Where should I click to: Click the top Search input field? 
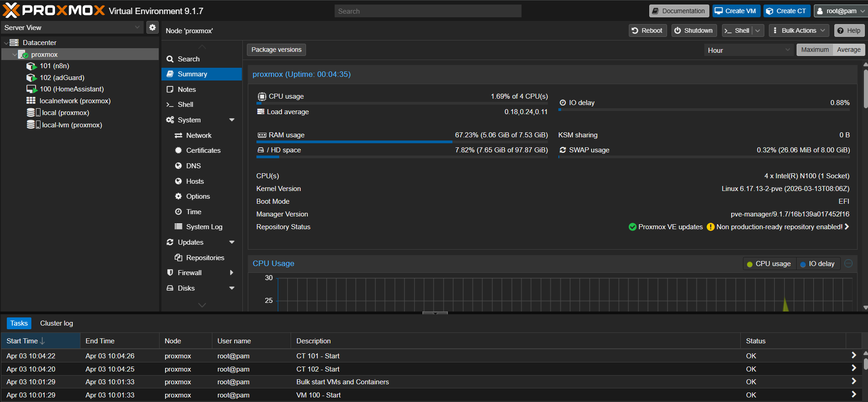tap(428, 11)
